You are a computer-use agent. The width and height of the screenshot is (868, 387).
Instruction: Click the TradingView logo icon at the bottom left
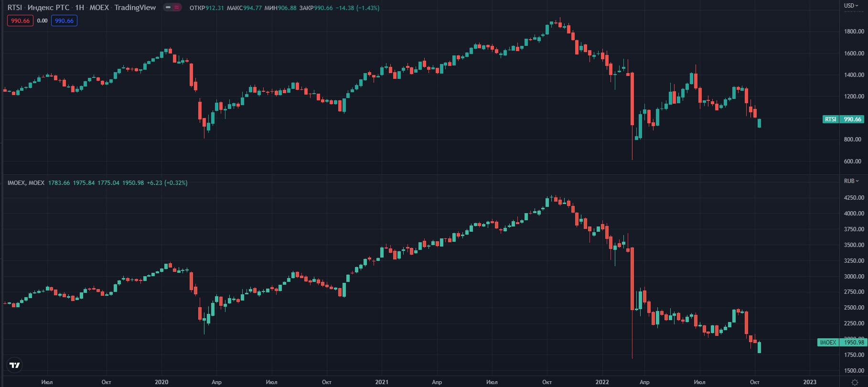click(x=15, y=365)
